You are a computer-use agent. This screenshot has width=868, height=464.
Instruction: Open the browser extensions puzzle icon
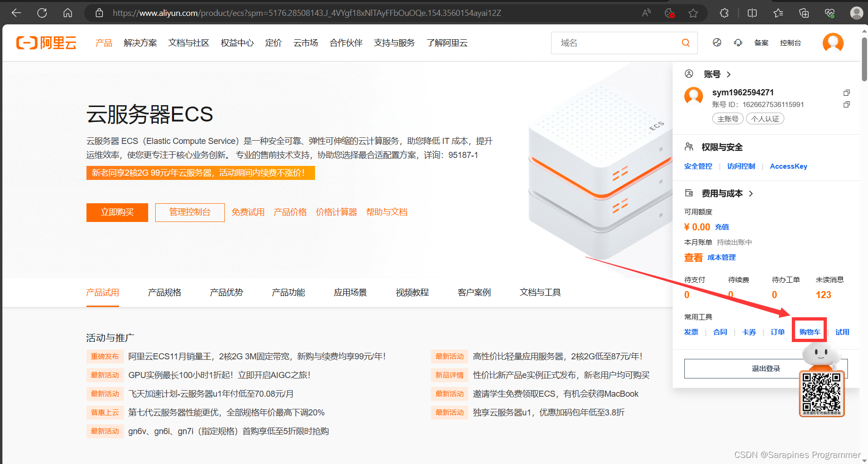click(724, 13)
